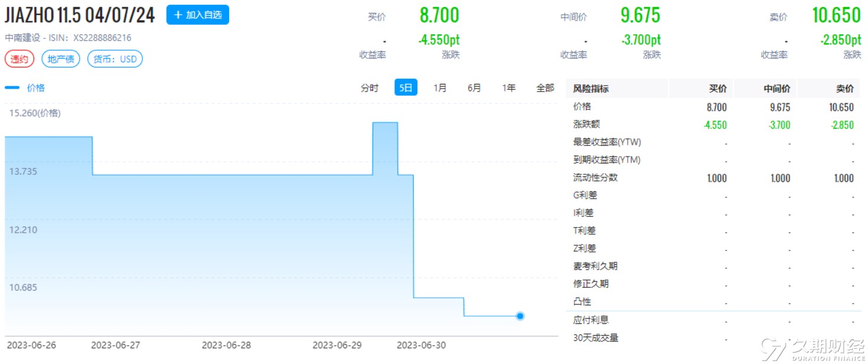Select the 分时 intraday chart tab

(x=369, y=88)
